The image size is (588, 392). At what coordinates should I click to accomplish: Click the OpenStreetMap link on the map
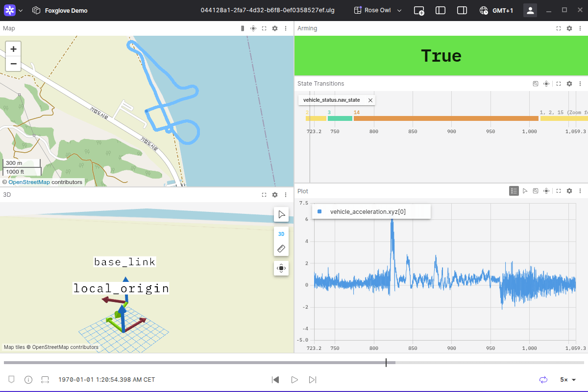coord(29,182)
